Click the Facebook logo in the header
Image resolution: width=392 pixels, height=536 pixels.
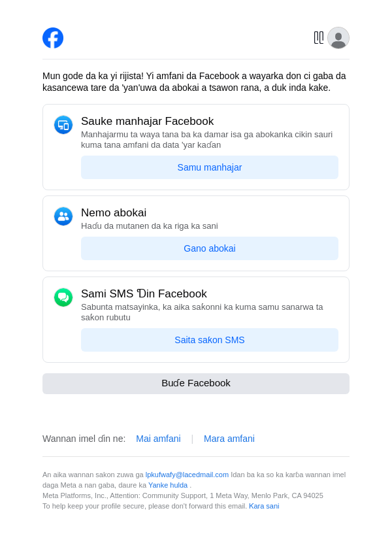pos(53,38)
